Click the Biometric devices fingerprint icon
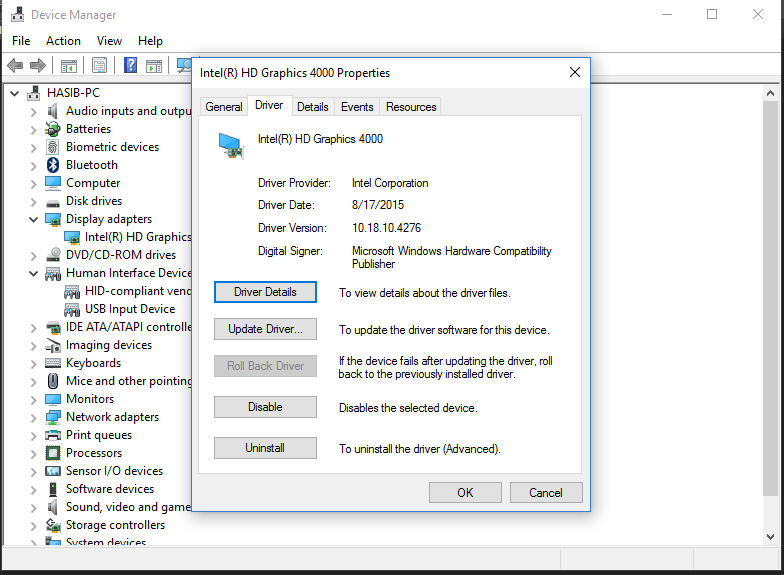The height and width of the screenshot is (575, 784). [x=52, y=147]
